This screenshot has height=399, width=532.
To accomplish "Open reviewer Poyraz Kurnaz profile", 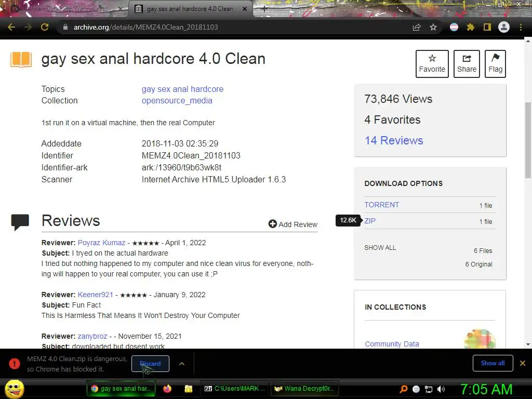I will 101,243.
